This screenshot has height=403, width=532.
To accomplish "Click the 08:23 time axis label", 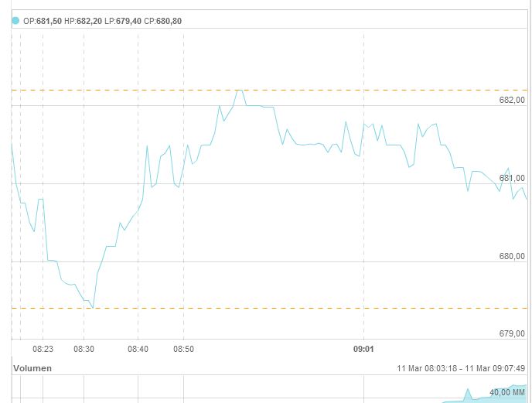I will pyautogui.click(x=43, y=349).
